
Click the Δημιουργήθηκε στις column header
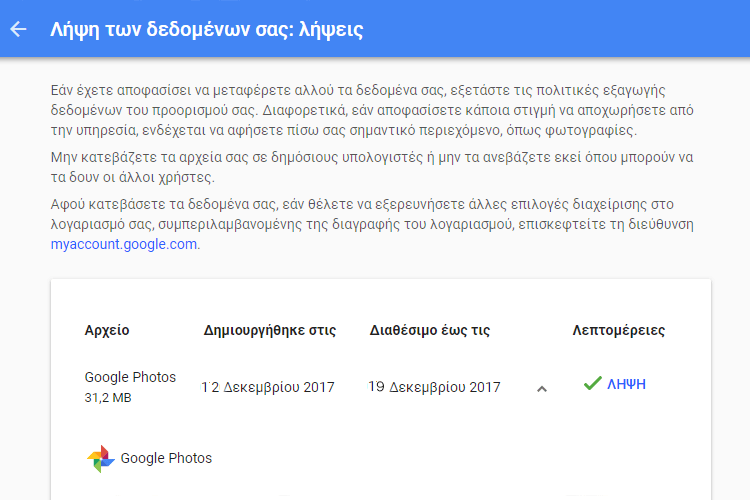(270, 331)
